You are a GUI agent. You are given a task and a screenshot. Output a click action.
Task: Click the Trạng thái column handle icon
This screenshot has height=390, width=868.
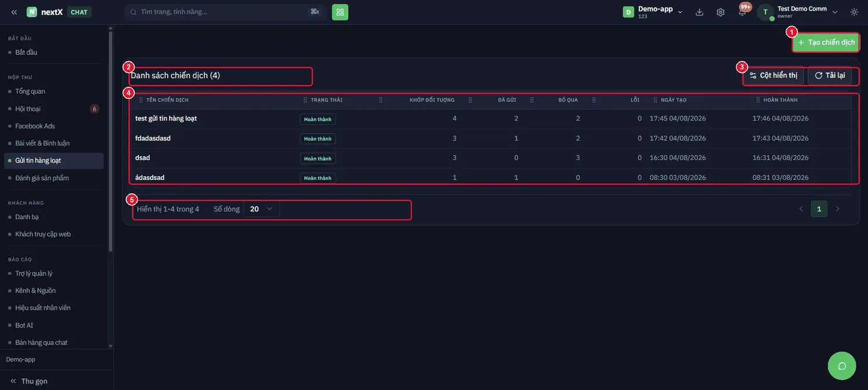point(306,100)
